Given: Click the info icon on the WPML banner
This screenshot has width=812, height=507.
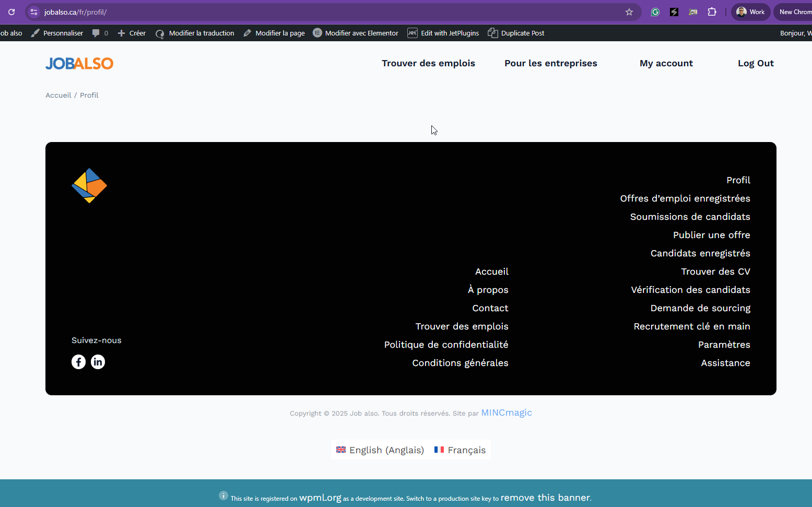Looking at the screenshot, I should [x=223, y=496].
